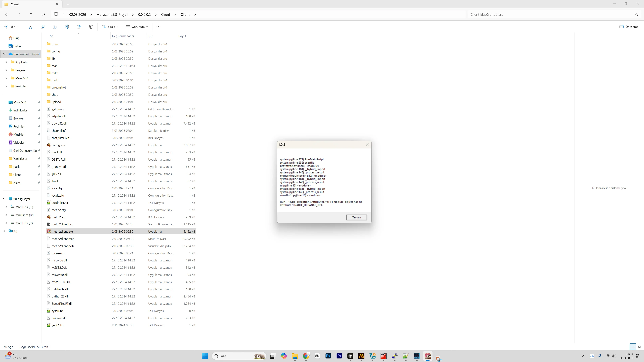Click 0.0.0.0.2 in the breadcrumb path
The width and height of the screenshot is (644, 362).
[144, 14]
